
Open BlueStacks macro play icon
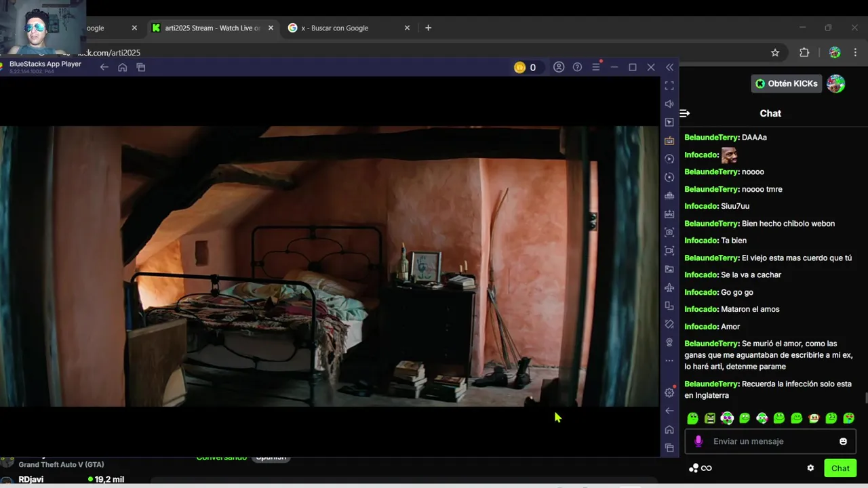tap(669, 159)
